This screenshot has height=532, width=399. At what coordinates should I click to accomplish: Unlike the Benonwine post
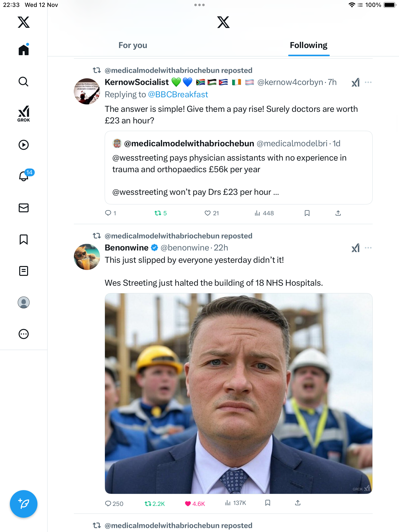(x=188, y=504)
